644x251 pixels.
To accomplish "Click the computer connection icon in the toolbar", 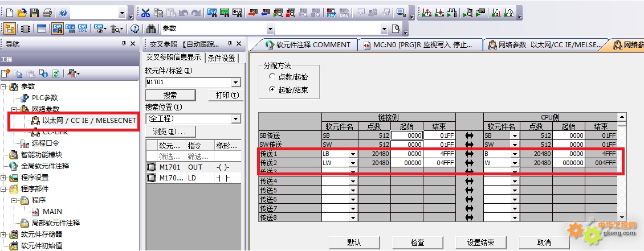I will coord(401,13).
